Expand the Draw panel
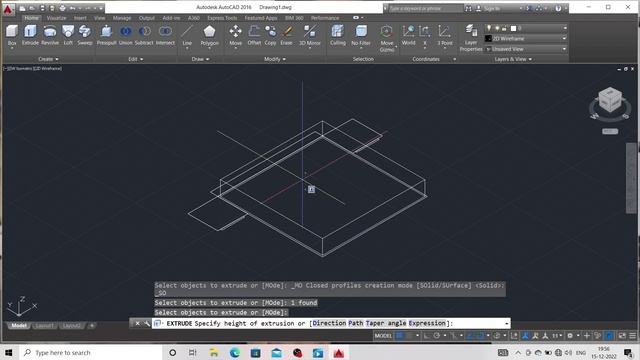The width and height of the screenshot is (640, 360). click(200, 59)
